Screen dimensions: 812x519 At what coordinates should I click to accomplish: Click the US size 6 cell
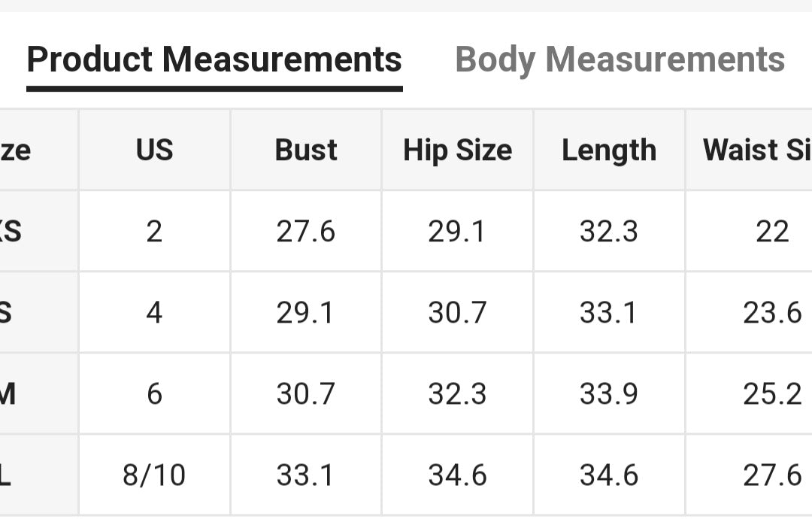click(x=154, y=394)
